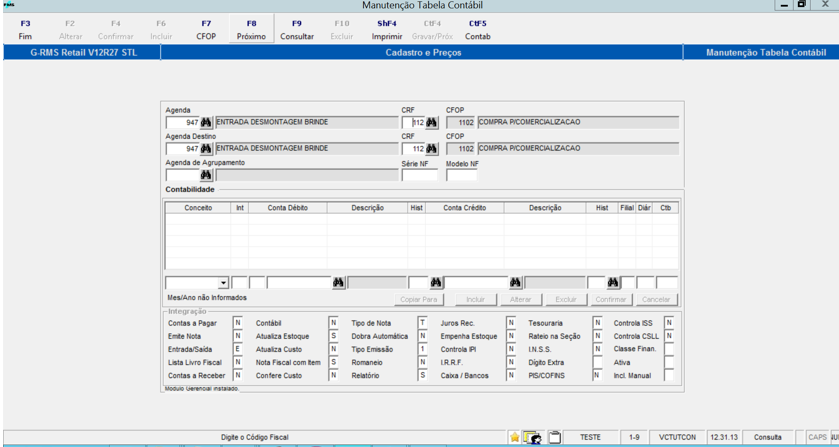839x447 pixels.
Task: Open the F7 CFOP toolbar function
Action: click(206, 30)
